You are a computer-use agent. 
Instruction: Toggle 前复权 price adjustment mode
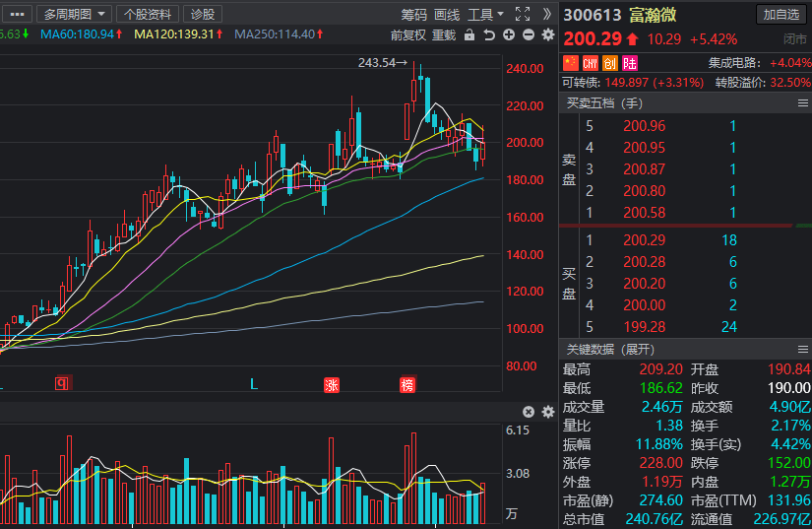click(x=408, y=34)
